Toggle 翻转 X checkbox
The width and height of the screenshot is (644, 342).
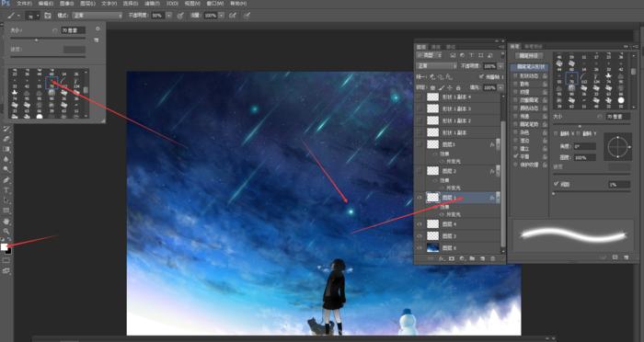pyautogui.click(x=556, y=133)
